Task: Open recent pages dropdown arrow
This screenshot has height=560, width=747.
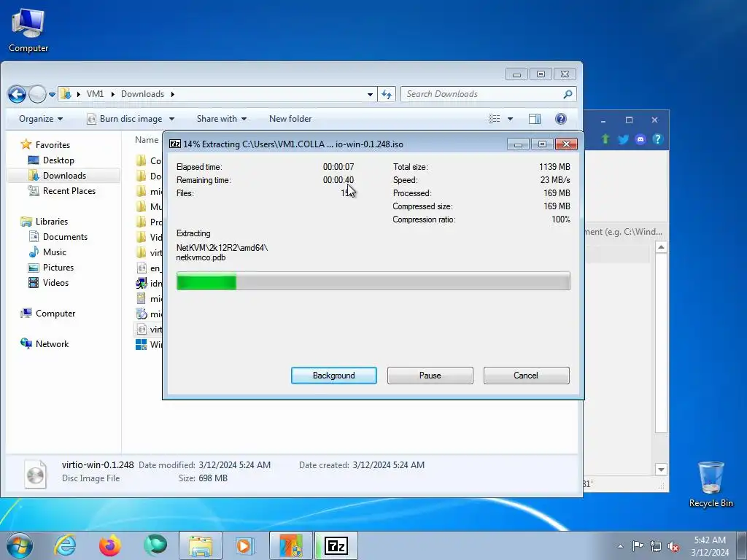Action: (x=52, y=94)
